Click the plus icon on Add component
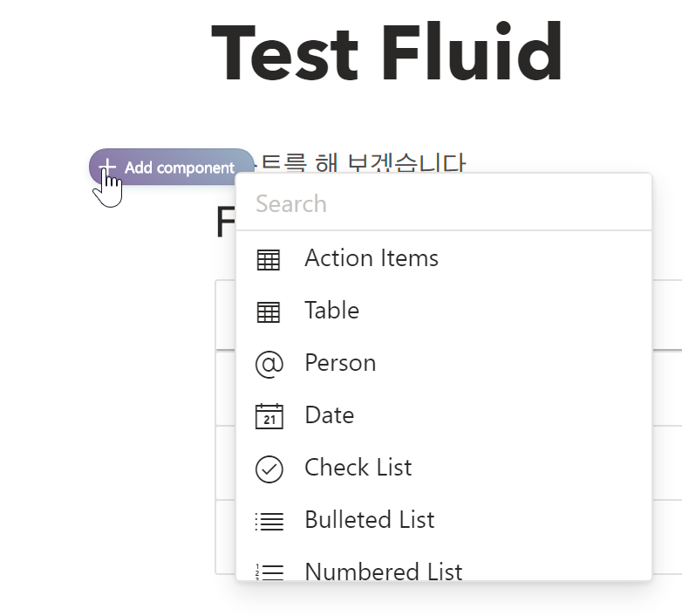 pyautogui.click(x=106, y=167)
